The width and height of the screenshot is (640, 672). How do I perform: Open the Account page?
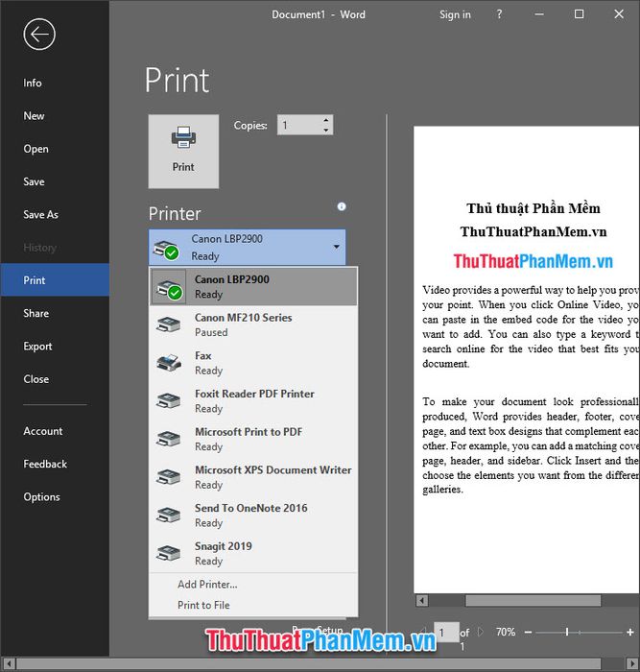(55, 431)
